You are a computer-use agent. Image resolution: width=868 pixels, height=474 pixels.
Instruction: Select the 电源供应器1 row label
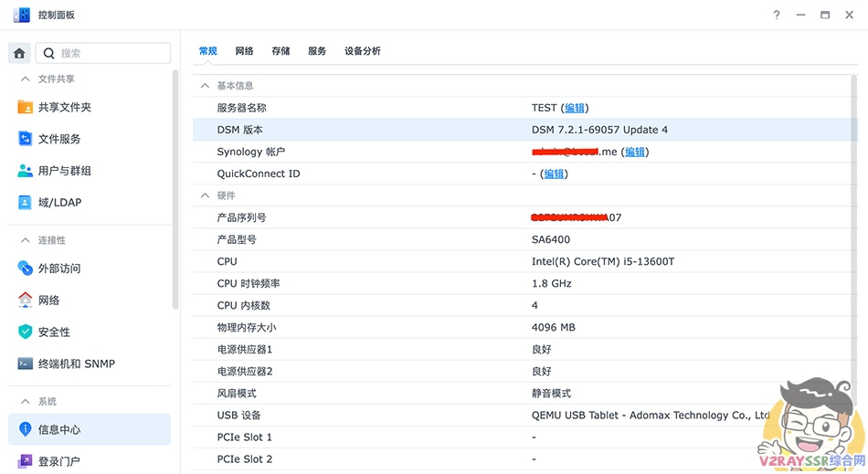click(245, 350)
